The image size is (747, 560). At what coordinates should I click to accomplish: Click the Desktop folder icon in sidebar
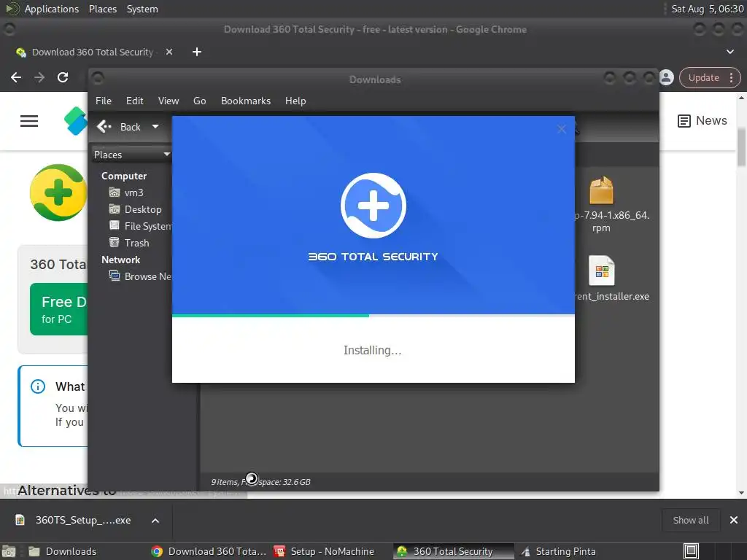pyautogui.click(x=115, y=209)
